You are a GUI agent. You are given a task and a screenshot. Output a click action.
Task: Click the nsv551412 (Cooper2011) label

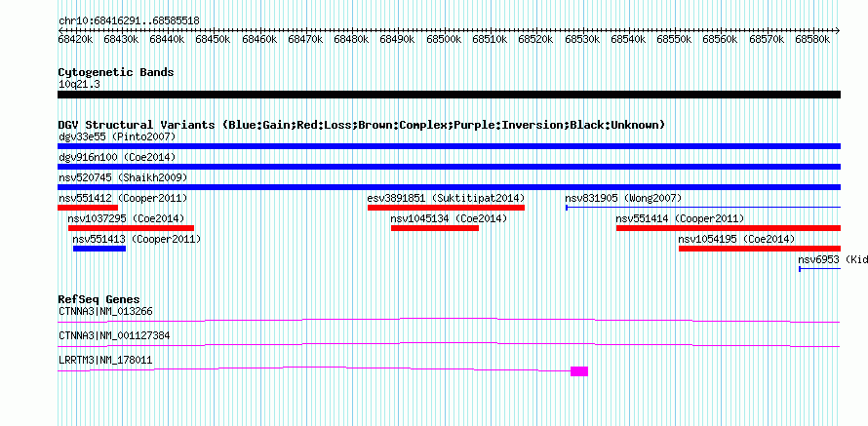click(123, 198)
